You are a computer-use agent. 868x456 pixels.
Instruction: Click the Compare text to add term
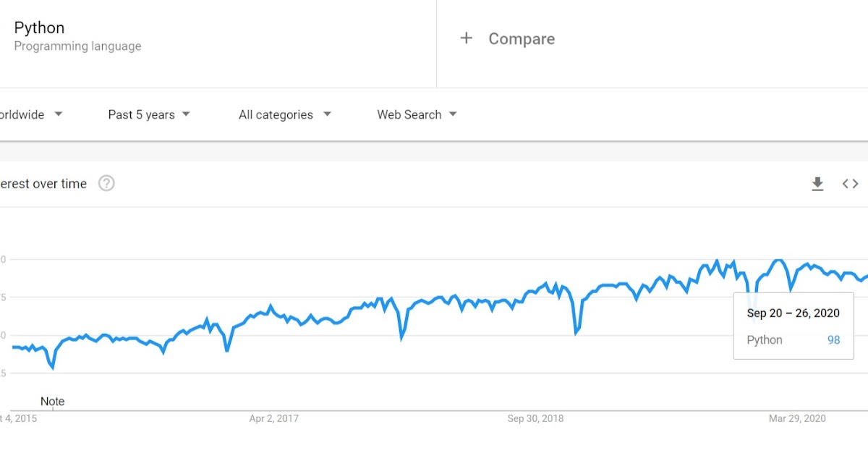[522, 39]
